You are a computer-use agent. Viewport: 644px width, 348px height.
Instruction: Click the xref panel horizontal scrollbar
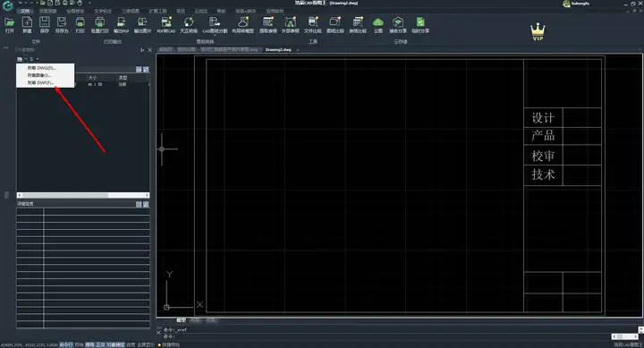click(x=83, y=195)
